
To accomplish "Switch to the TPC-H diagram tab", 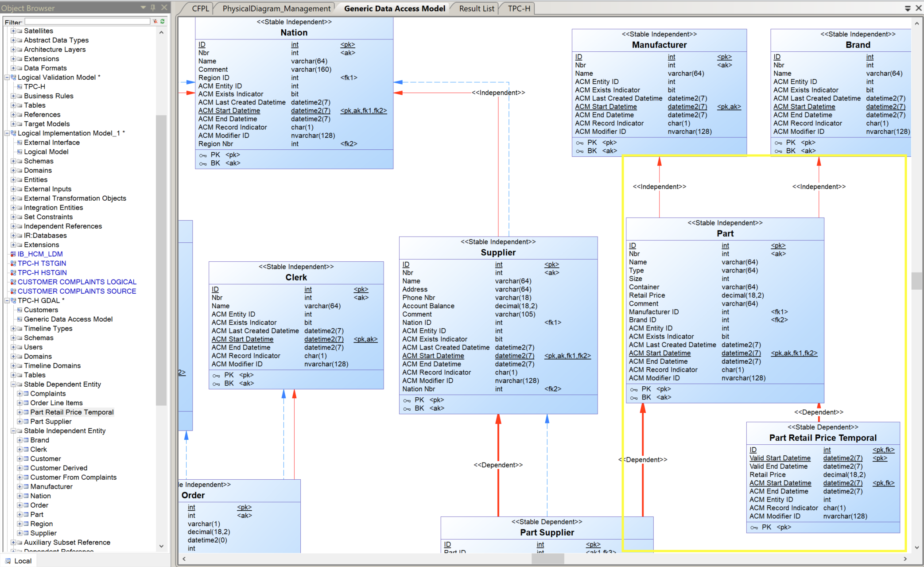I will (x=519, y=8).
